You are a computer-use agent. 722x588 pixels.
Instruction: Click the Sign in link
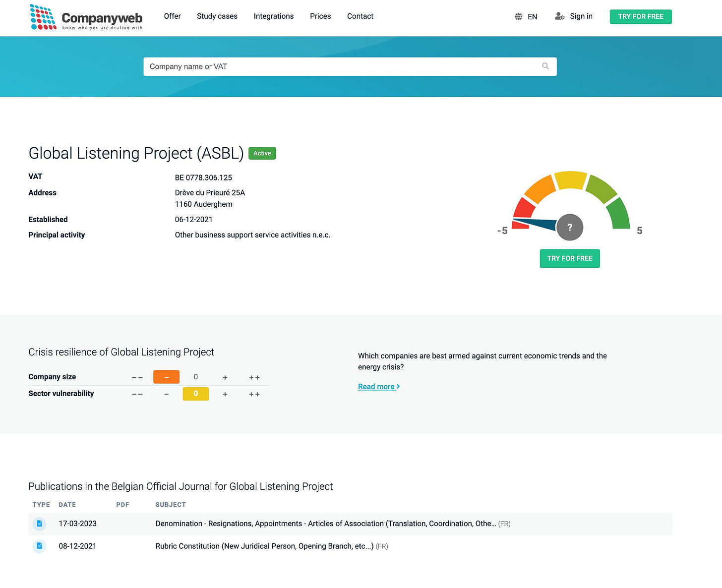(x=581, y=16)
